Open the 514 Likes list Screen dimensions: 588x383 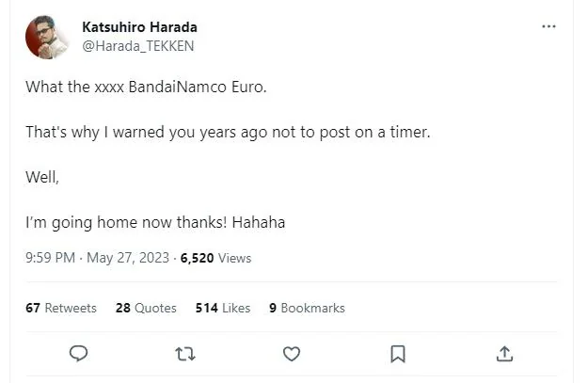(223, 308)
